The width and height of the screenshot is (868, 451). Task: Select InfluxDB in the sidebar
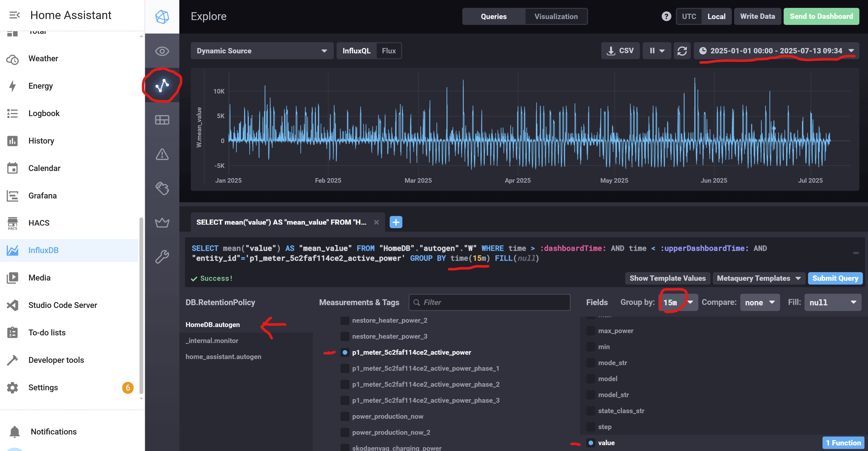click(69, 251)
